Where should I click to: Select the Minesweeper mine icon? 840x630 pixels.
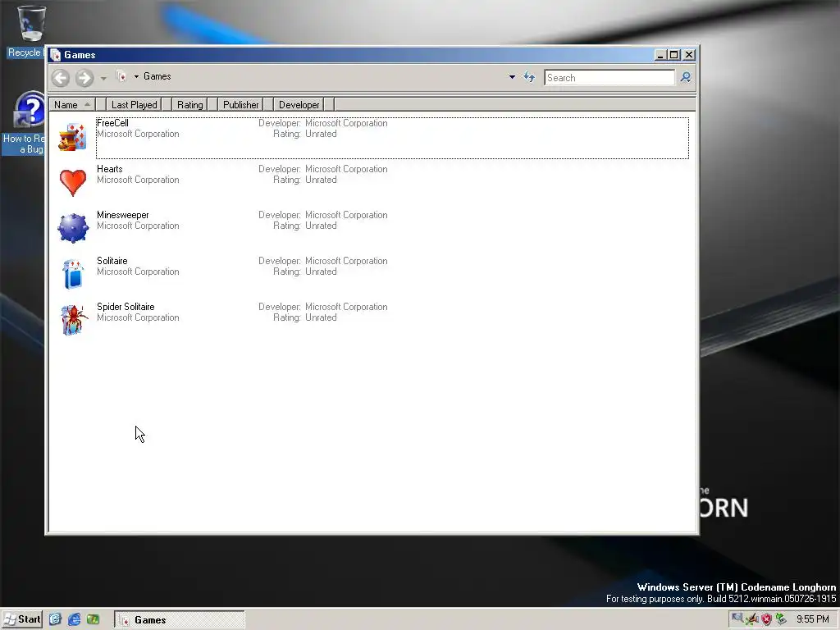tap(72, 228)
